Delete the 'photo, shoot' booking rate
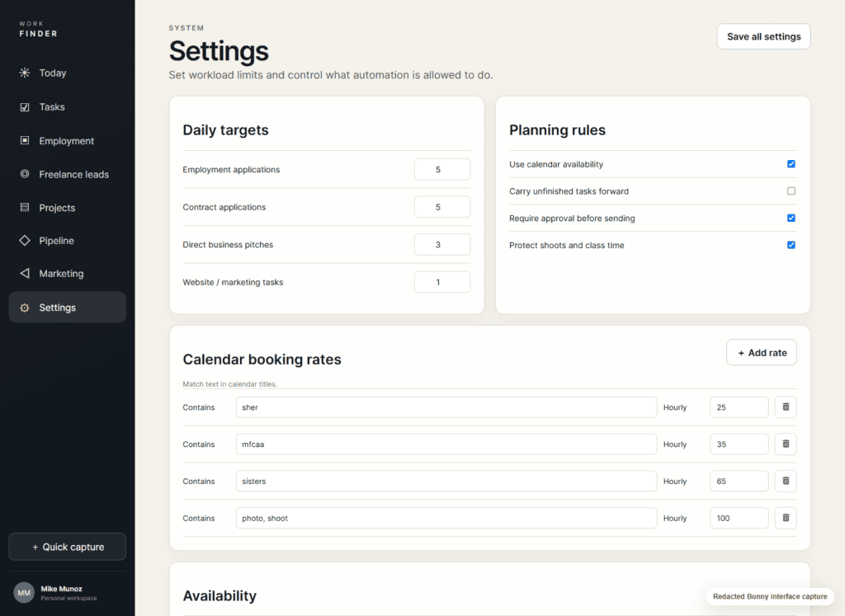Screen dimensions: 845x616 [x=786, y=518]
